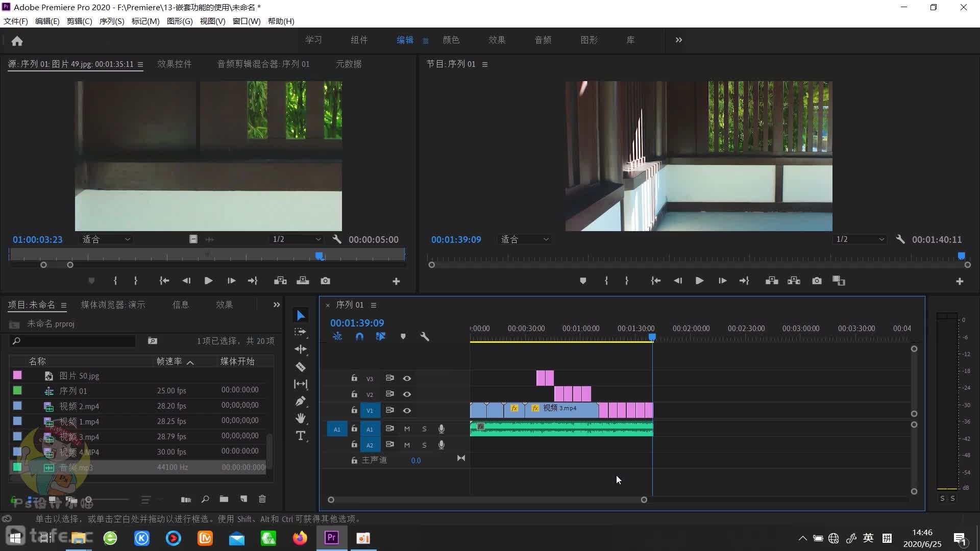The width and height of the screenshot is (980, 551).
Task: Select the Razor tool
Action: [301, 367]
